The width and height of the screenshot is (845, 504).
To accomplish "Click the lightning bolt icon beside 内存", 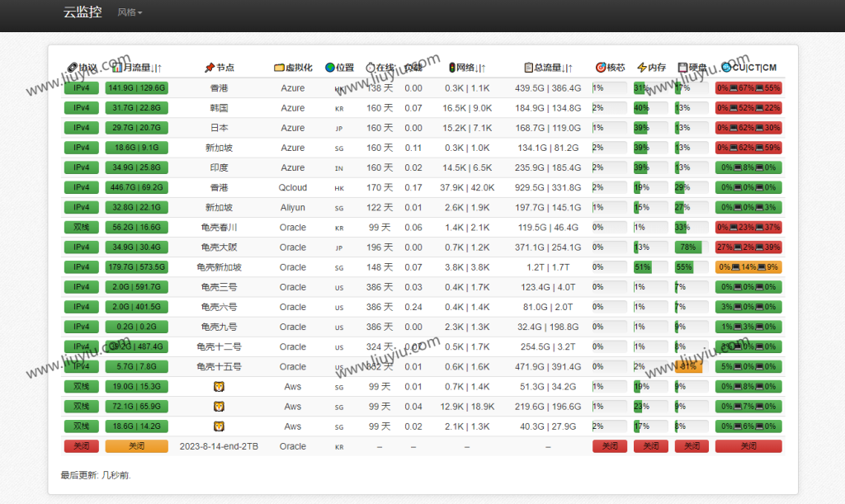I will coord(642,68).
